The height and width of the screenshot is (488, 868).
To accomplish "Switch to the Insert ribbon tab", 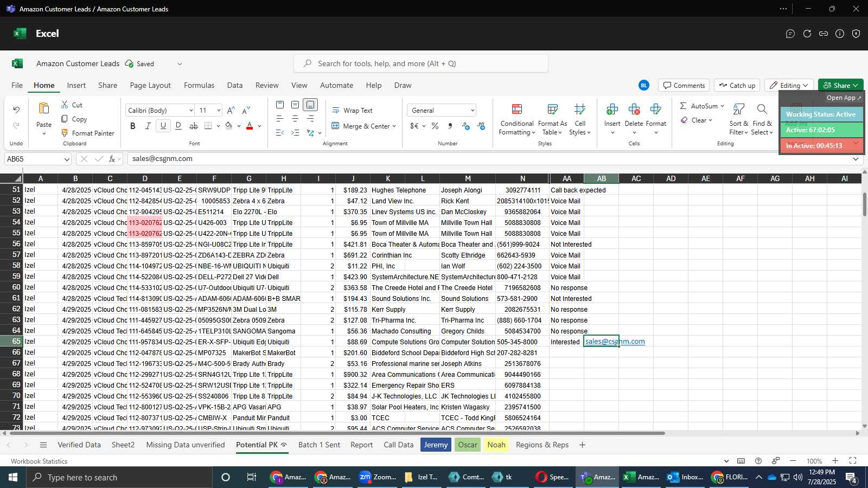I will (76, 85).
